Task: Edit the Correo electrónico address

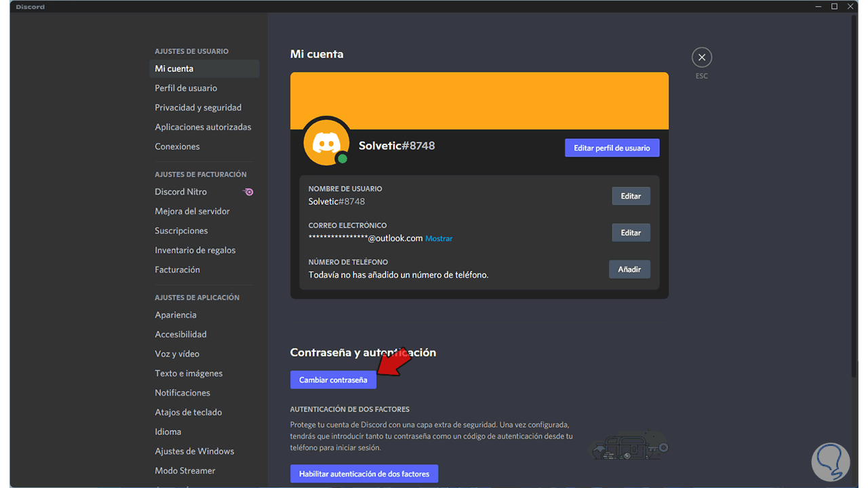Action: click(x=631, y=233)
